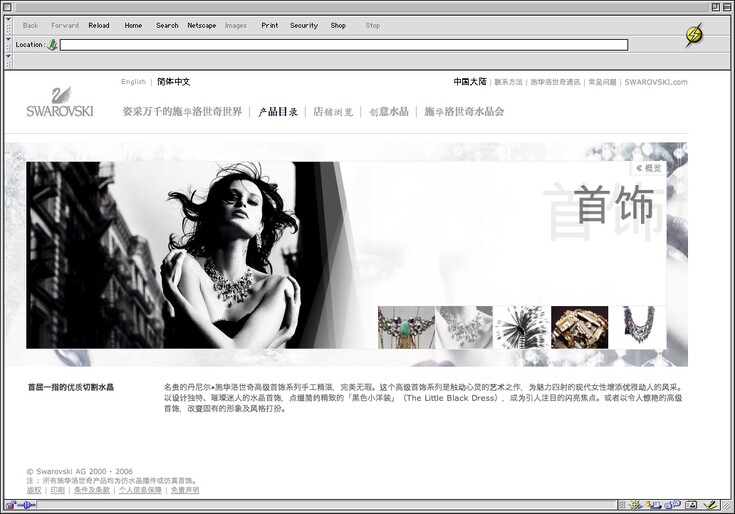Select the dark bib necklace thumbnail
Screen dimensions: 735x514
coord(638,328)
